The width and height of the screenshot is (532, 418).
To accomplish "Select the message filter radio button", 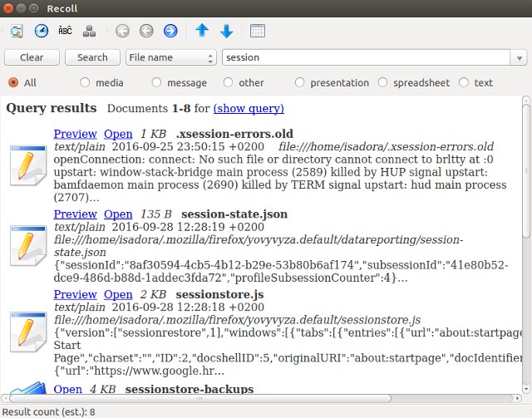I will [x=156, y=82].
